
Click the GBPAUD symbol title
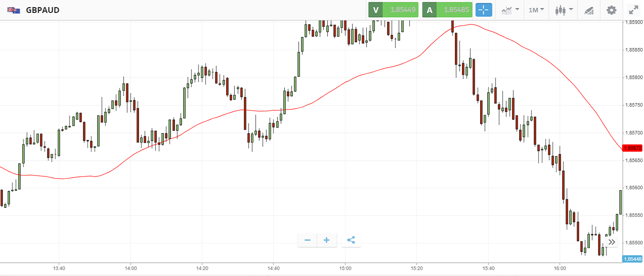click(x=43, y=10)
